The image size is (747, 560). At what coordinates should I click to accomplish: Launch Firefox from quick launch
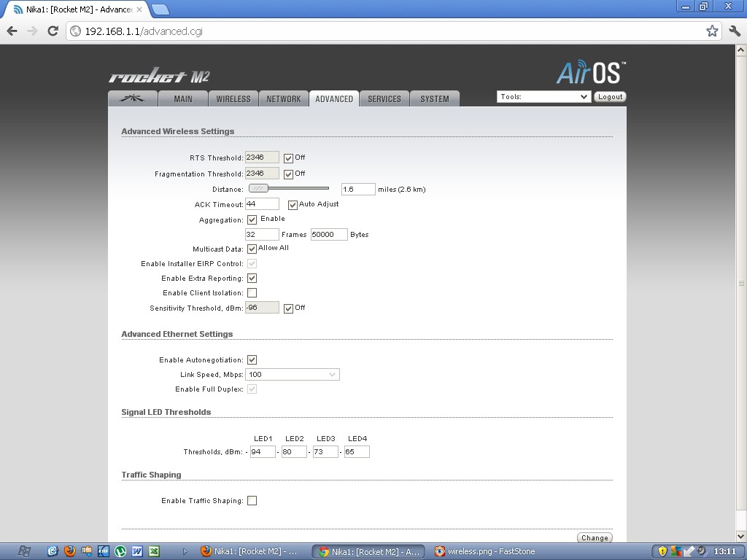(x=70, y=551)
